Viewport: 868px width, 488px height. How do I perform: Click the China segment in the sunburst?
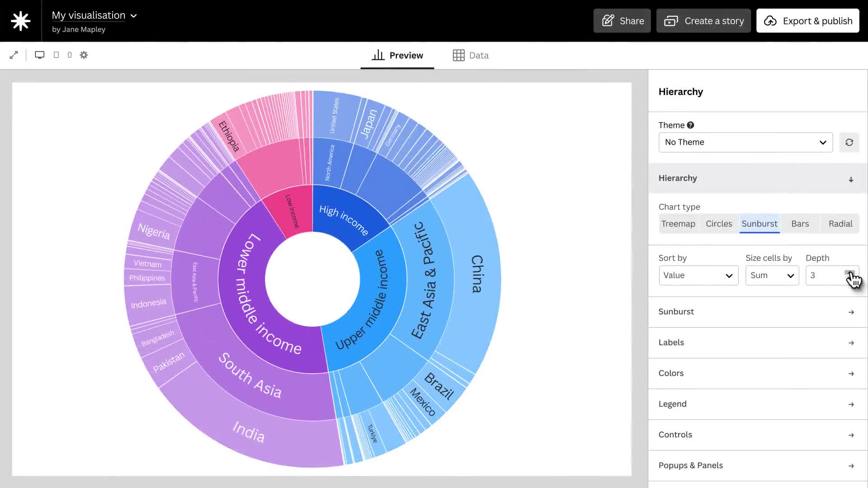477,274
